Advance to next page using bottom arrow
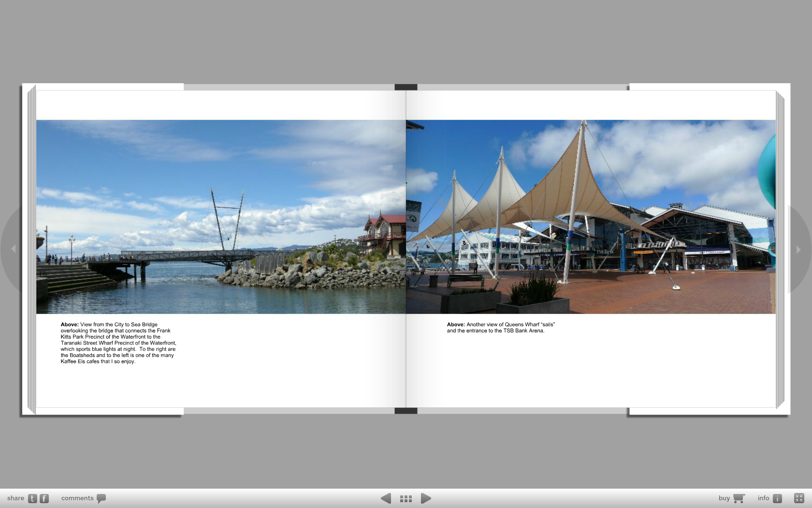The image size is (812, 508). 426,498
